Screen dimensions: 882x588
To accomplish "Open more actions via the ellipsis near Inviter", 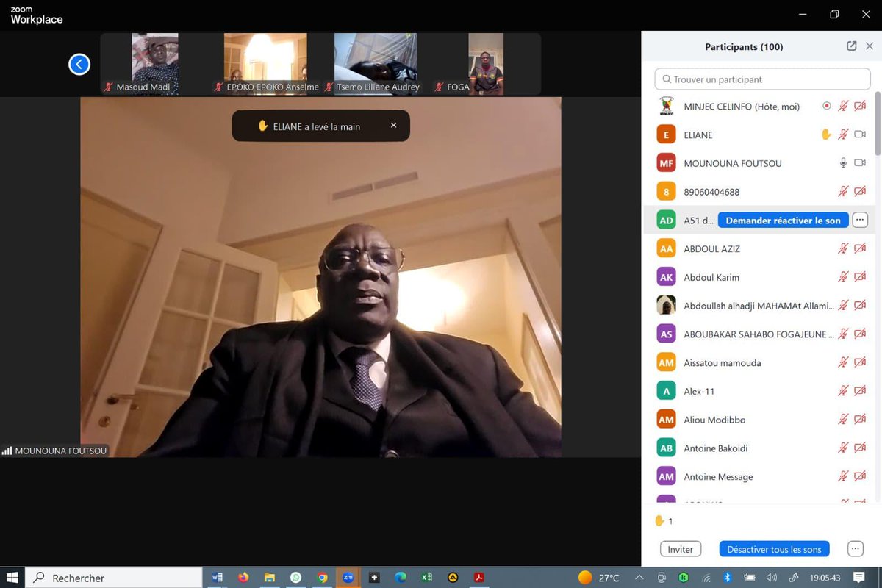I will point(854,548).
